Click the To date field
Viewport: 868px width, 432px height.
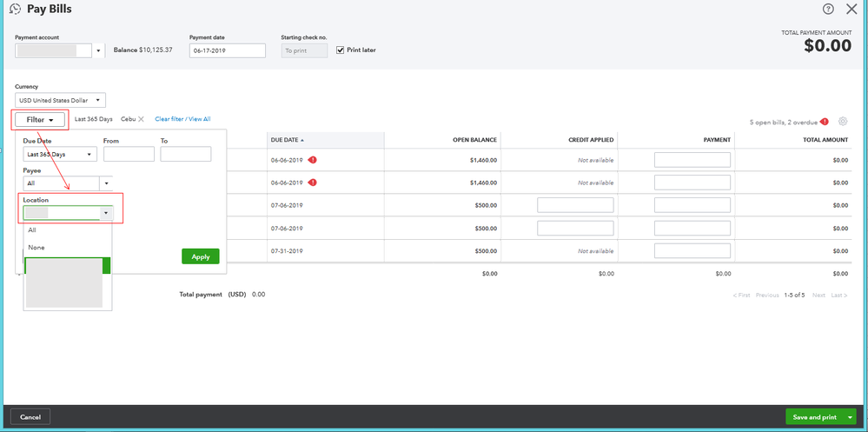click(186, 154)
